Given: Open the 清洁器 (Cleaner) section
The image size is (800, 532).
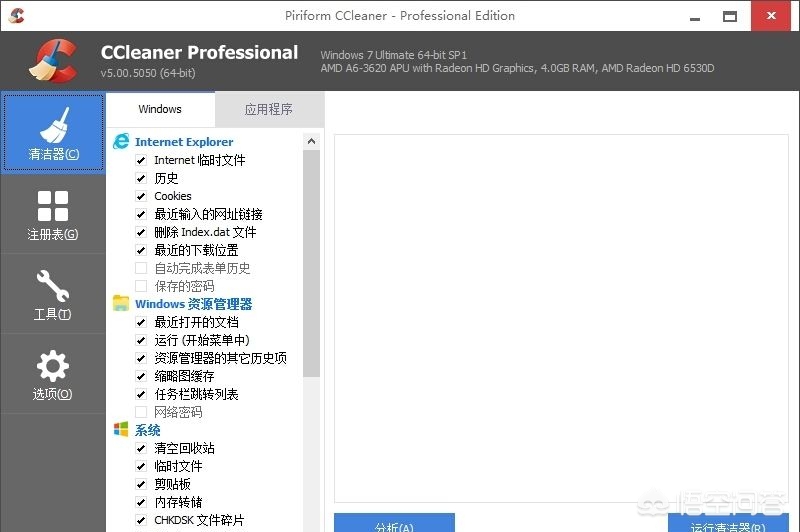Looking at the screenshot, I should (54, 133).
